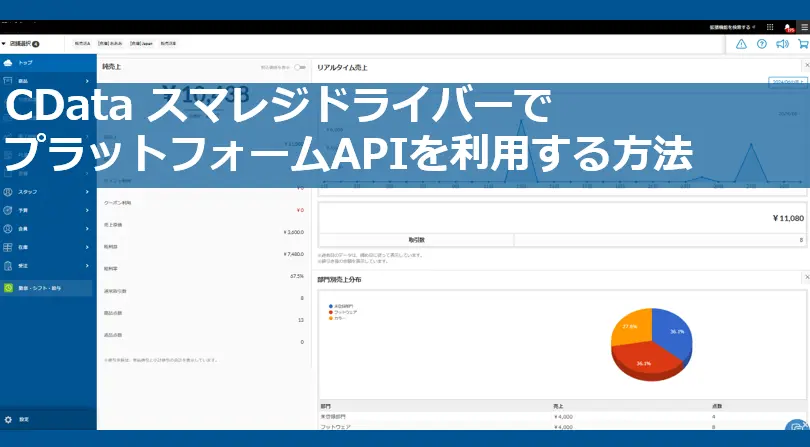Viewport: 810px width, 447px height.
Task: Click the 会員 member icon
Action: tap(8, 229)
